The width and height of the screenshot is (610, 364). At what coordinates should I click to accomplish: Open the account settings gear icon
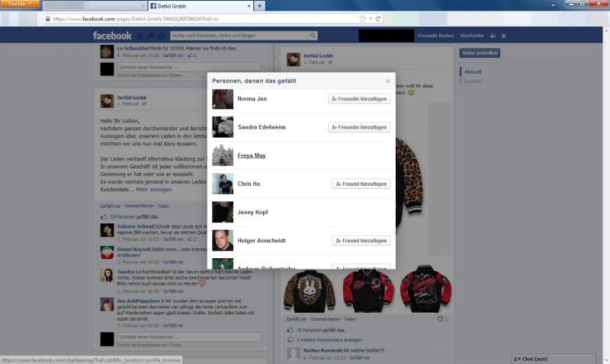click(x=503, y=36)
